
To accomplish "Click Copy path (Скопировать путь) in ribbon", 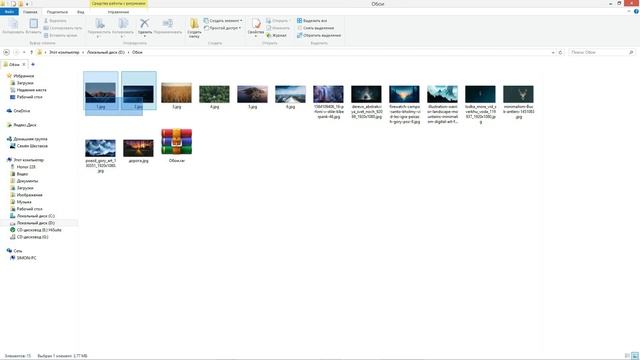I will tap(62, 28).
